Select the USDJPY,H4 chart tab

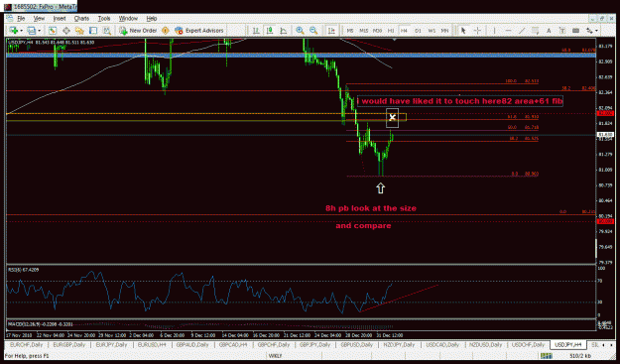pyautogui.click(x=567, y=345)
